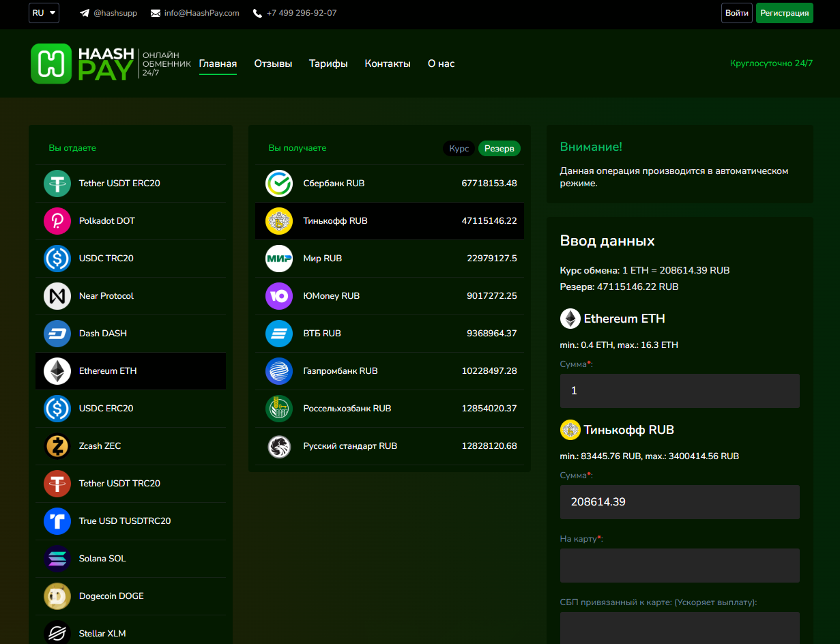
Task: Open the О нас menu item
Action: tap(441, 63)
